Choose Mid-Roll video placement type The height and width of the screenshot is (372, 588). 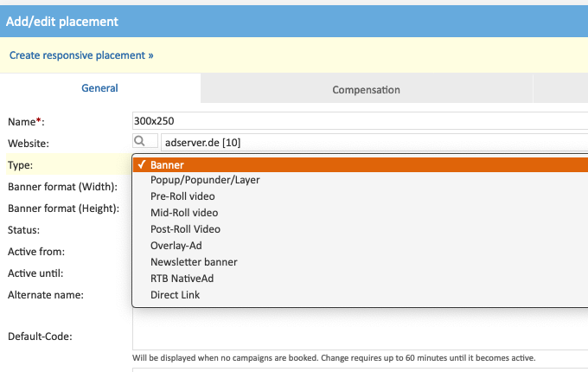point(361,213)
